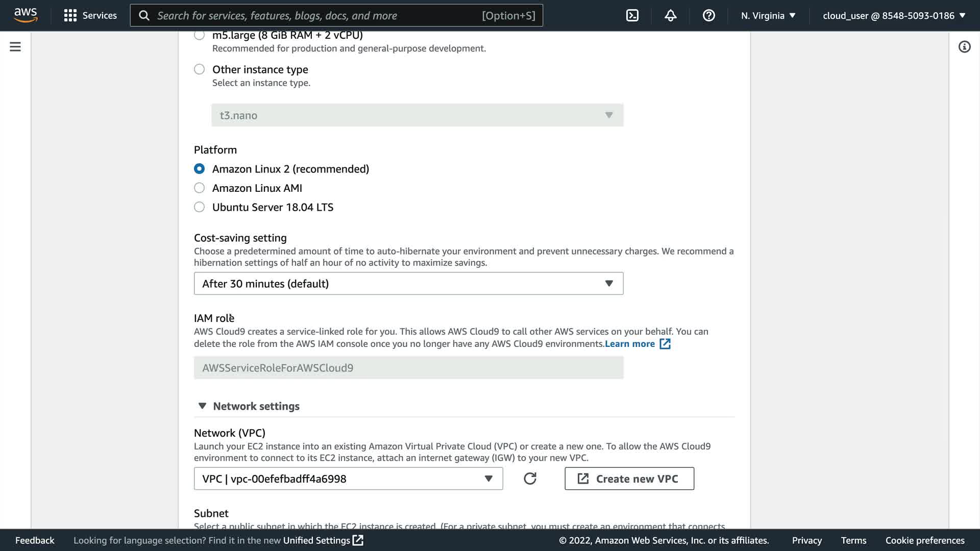
Task: Refresh the VPC list
Action: point(530,479)
